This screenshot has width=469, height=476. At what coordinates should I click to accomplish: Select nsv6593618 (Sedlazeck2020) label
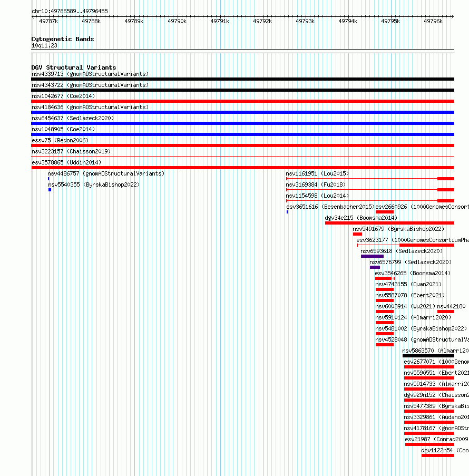pos(402,251)
